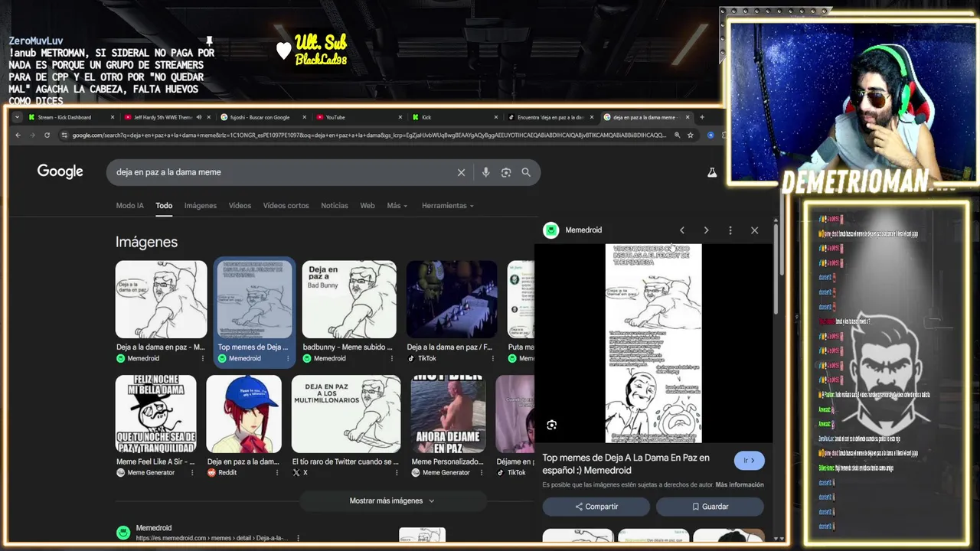Select the Imágenes search tab
The width and height of the screenshot is (980, 551).
pos(201,205)
